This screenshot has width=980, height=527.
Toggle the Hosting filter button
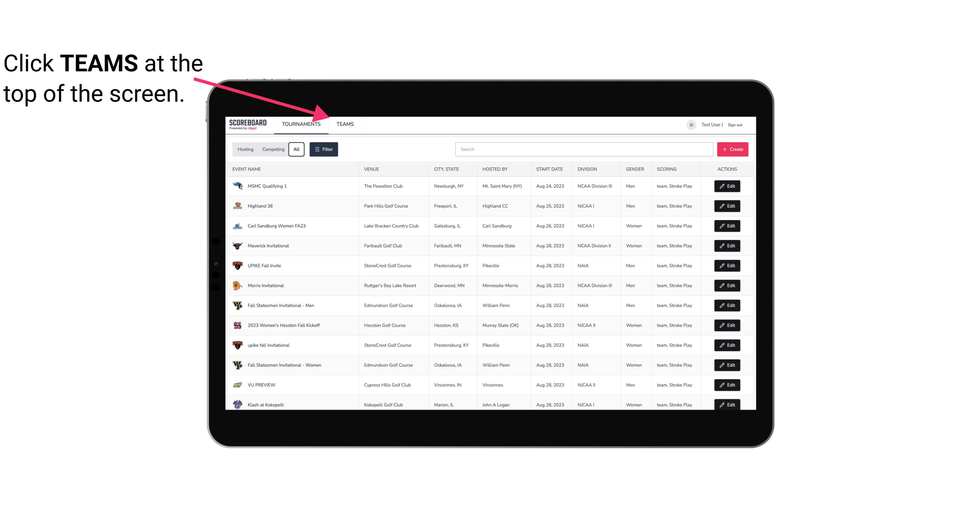(x=246, y=149)
